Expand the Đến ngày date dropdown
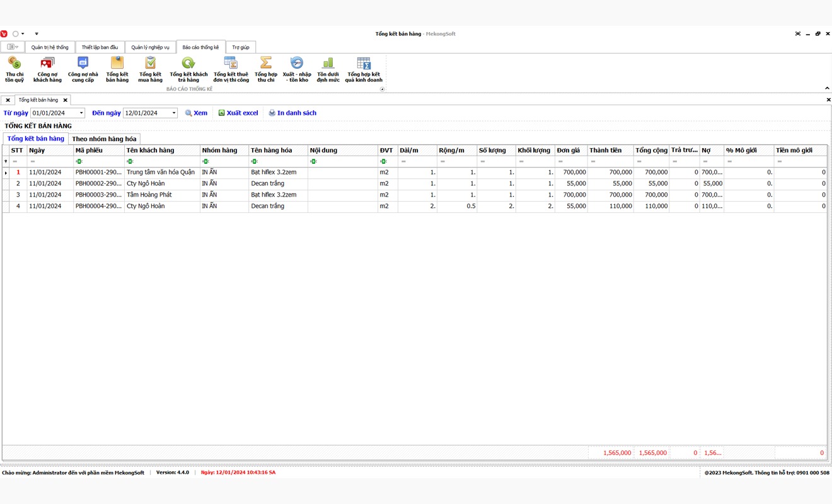The width and height of the screenshot is (832, 504). (174, 113)
